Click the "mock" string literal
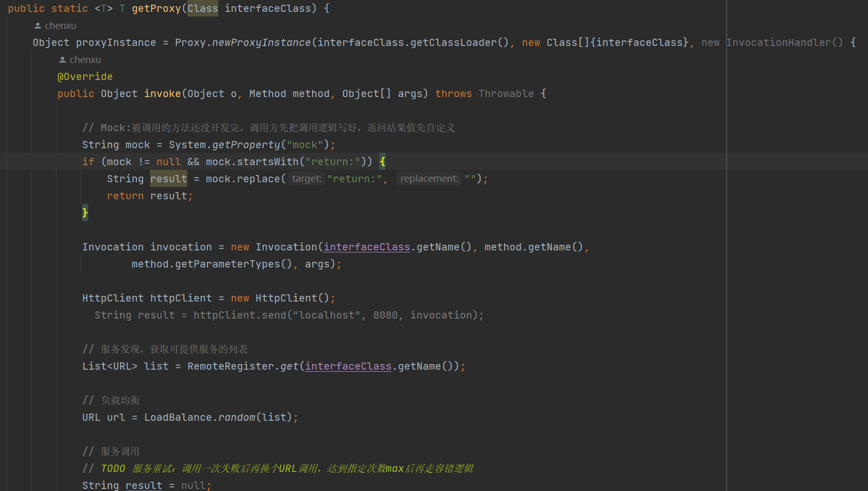This screenshot has width=868, height=491. click(305, 145)
